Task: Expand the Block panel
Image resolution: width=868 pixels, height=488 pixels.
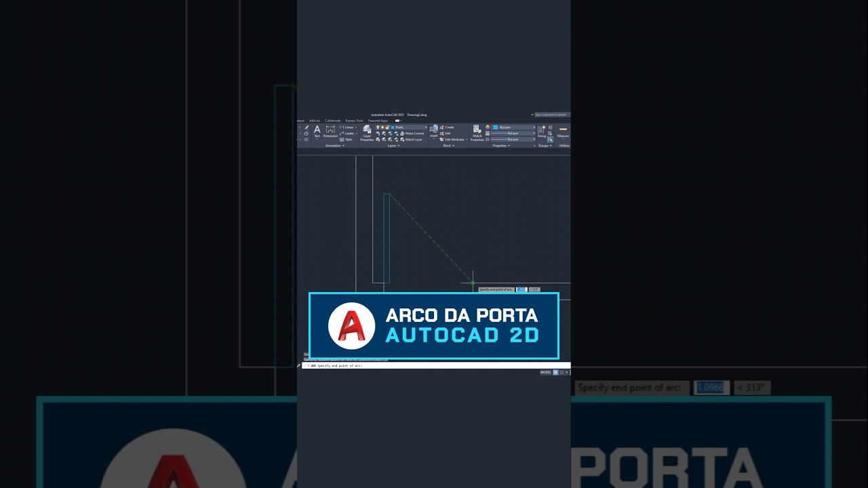Action: 449,146
